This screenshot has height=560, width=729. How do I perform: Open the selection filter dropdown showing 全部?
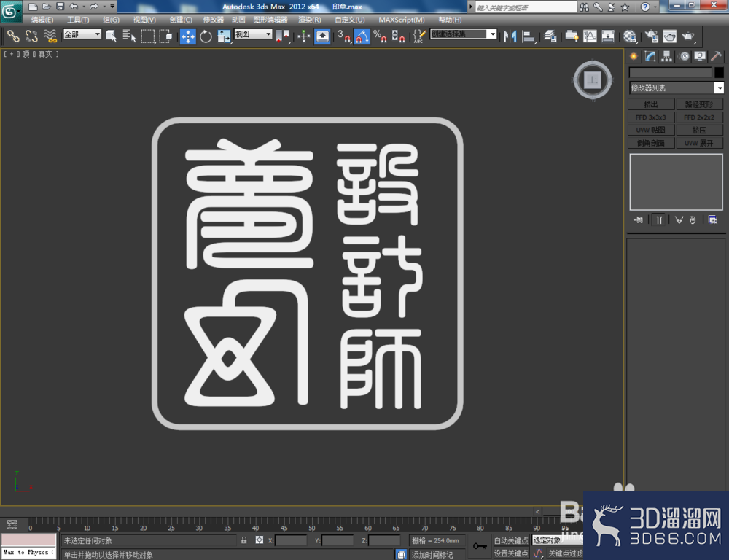(x=82, y=34)
